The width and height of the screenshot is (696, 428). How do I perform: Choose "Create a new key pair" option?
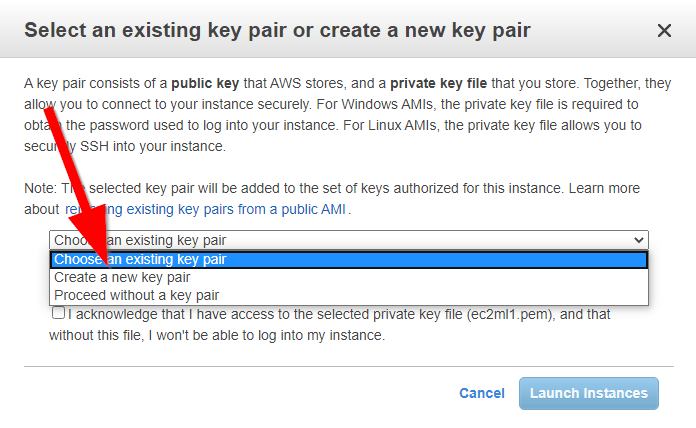(122, 277)
